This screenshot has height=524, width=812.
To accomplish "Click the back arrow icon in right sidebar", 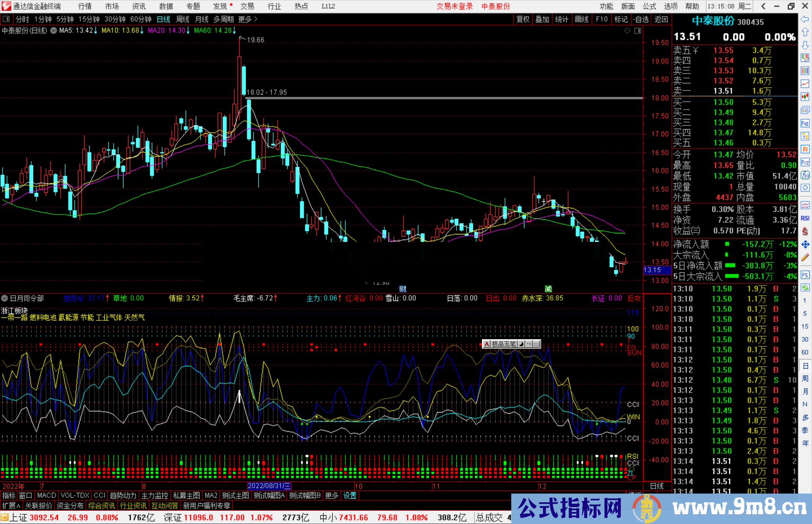I will click(x=805, y=19).
